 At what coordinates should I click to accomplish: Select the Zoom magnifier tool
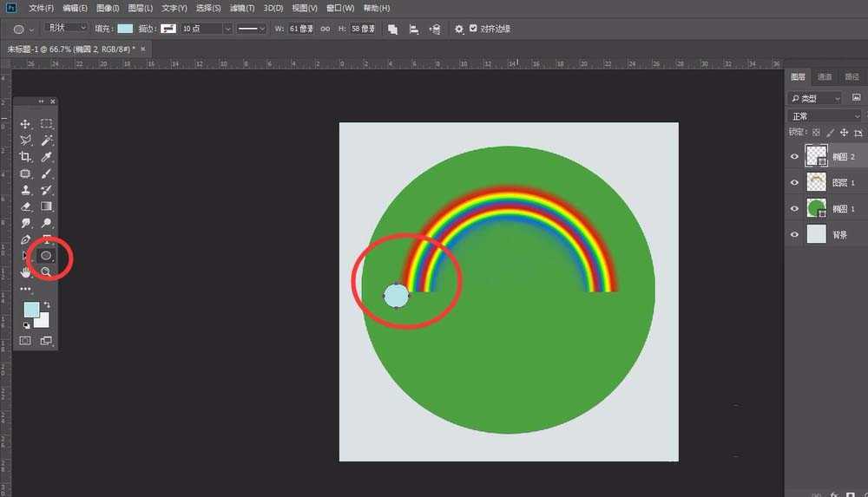47,271
